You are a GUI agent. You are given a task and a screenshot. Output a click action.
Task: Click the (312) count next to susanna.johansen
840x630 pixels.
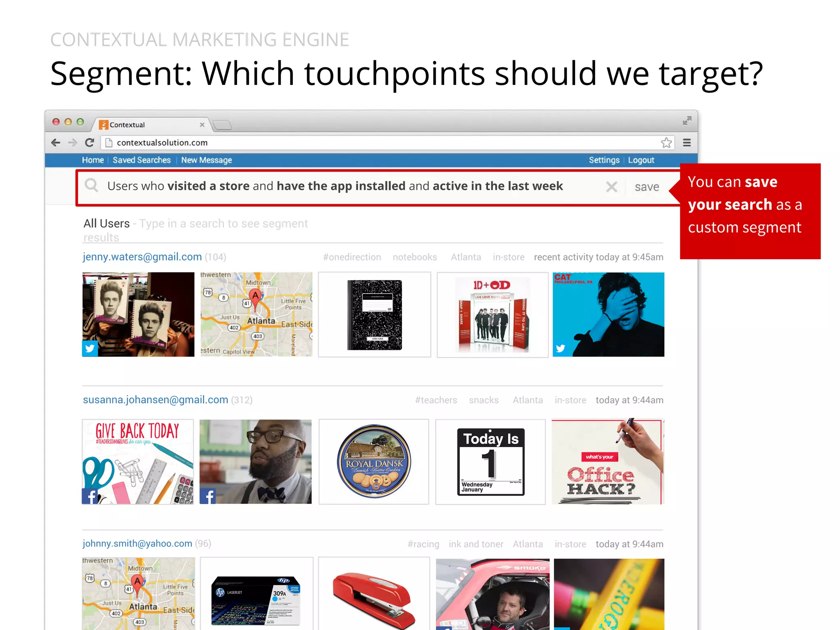(x=242, y=400)
